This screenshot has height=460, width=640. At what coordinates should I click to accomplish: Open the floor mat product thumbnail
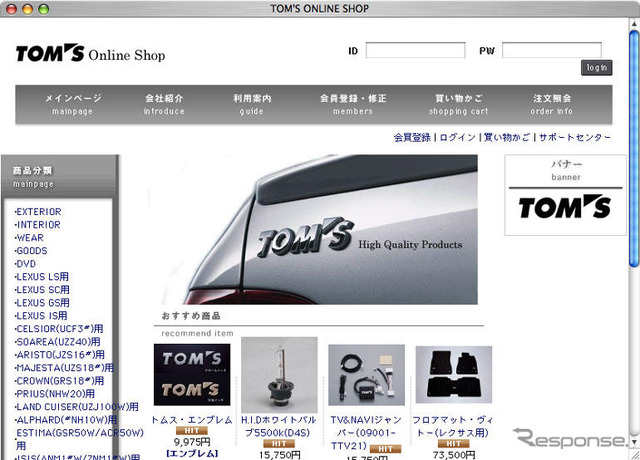point(454,375)
